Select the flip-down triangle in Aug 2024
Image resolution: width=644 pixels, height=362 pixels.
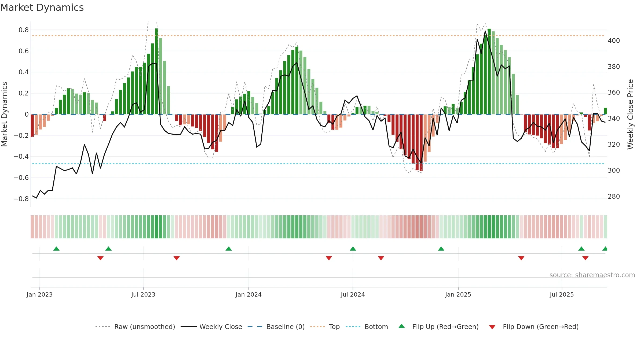pyautogui.click(x=381, y=258)
